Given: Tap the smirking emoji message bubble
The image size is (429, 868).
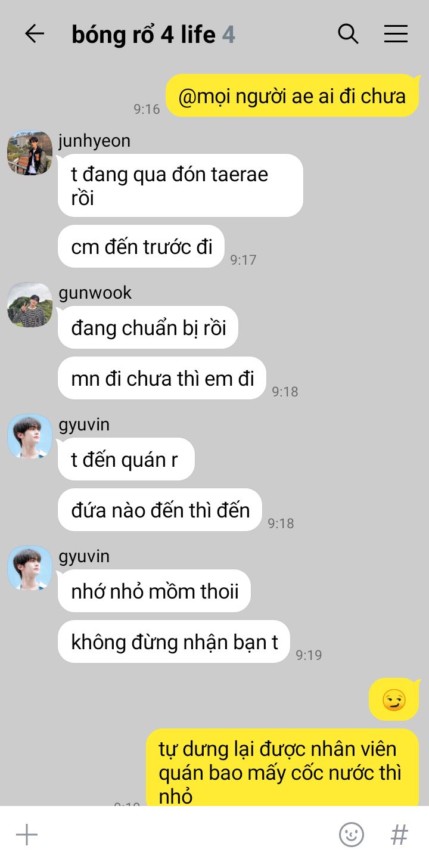Looking at the screenshot, I should tap(394, 699).
